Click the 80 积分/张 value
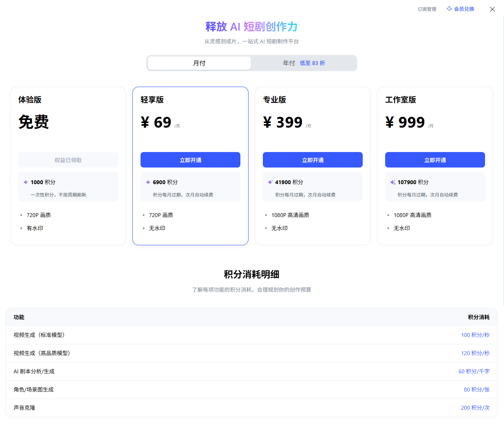The image size is (504, 424). [477, 390]
